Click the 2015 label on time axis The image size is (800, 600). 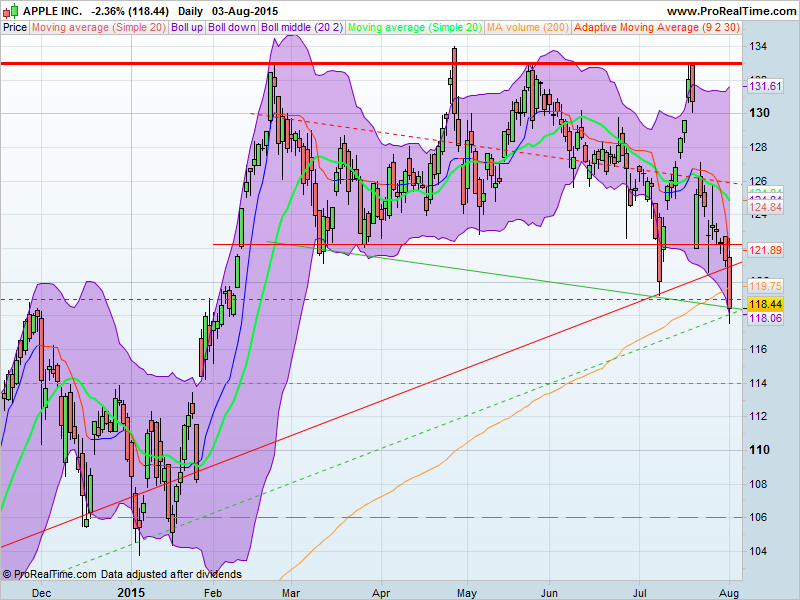[131, 593]
